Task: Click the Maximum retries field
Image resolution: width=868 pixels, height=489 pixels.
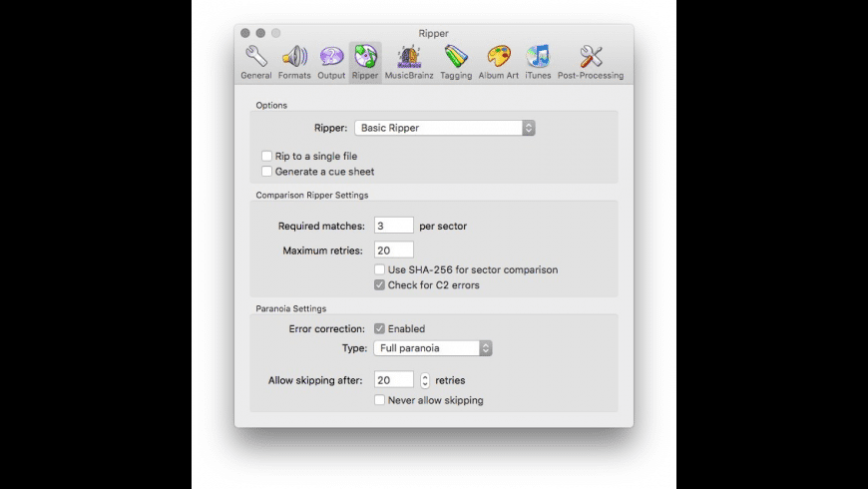Action: (393, 250)
